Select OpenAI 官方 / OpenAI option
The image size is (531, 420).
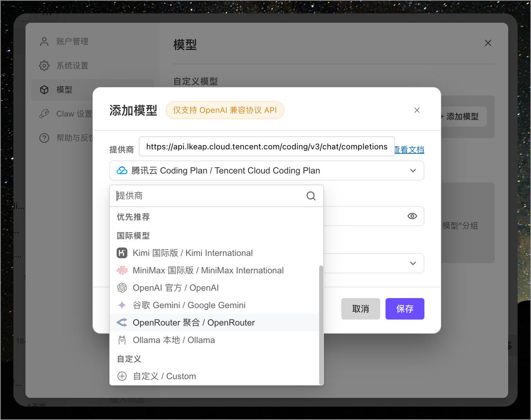[214, 288]
